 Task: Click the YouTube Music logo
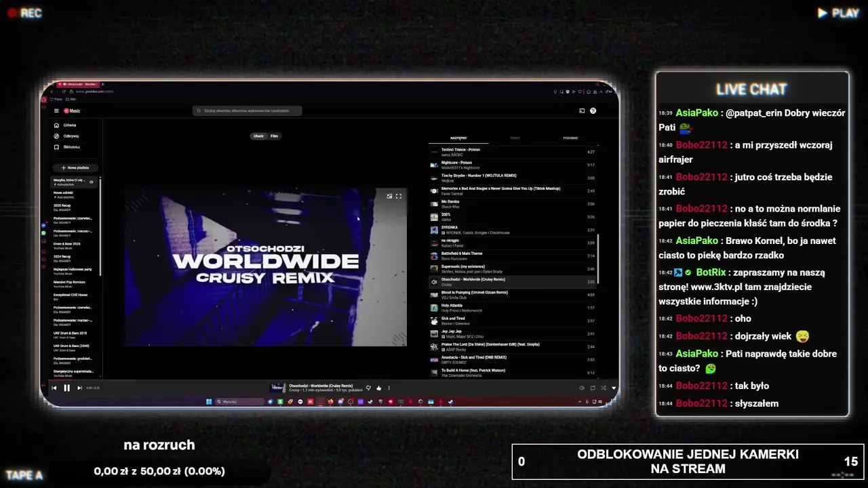(72, 110)
